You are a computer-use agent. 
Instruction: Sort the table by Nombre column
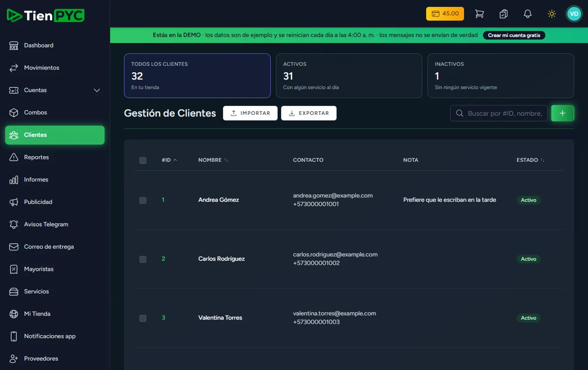point(213,160)
